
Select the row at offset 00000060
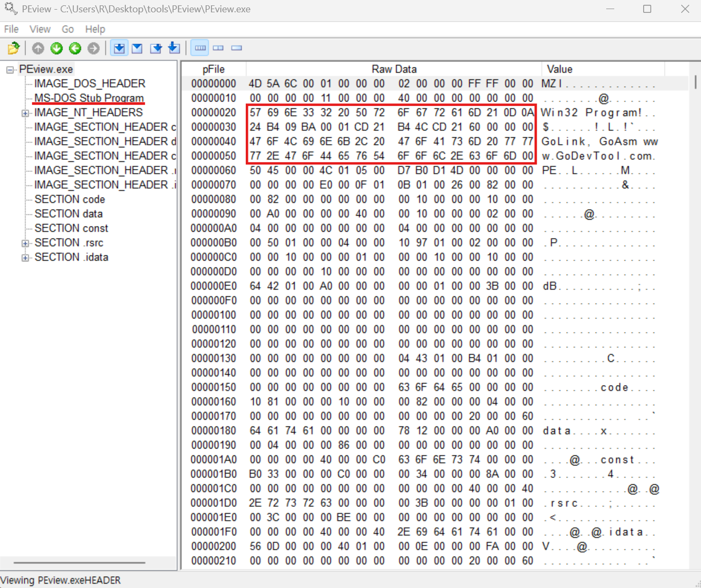pyautogui.click(x=435, y=170)
